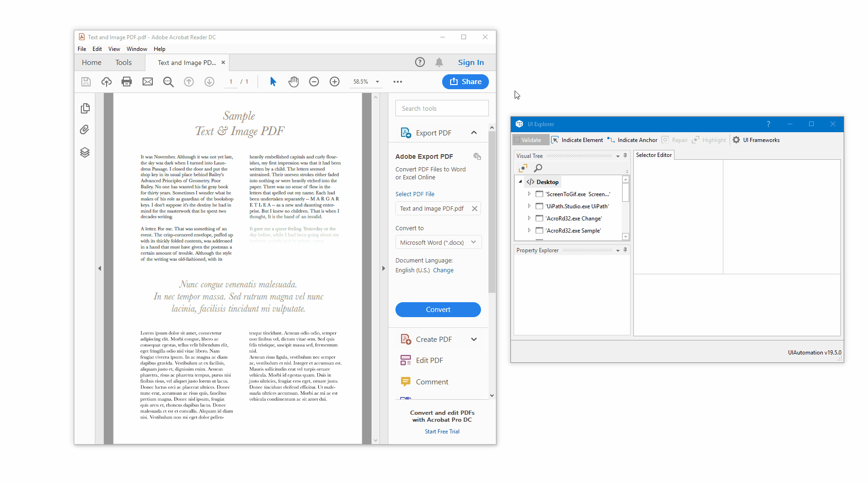
Task: Toggle the Validate selector button
Action: [530, 140]
